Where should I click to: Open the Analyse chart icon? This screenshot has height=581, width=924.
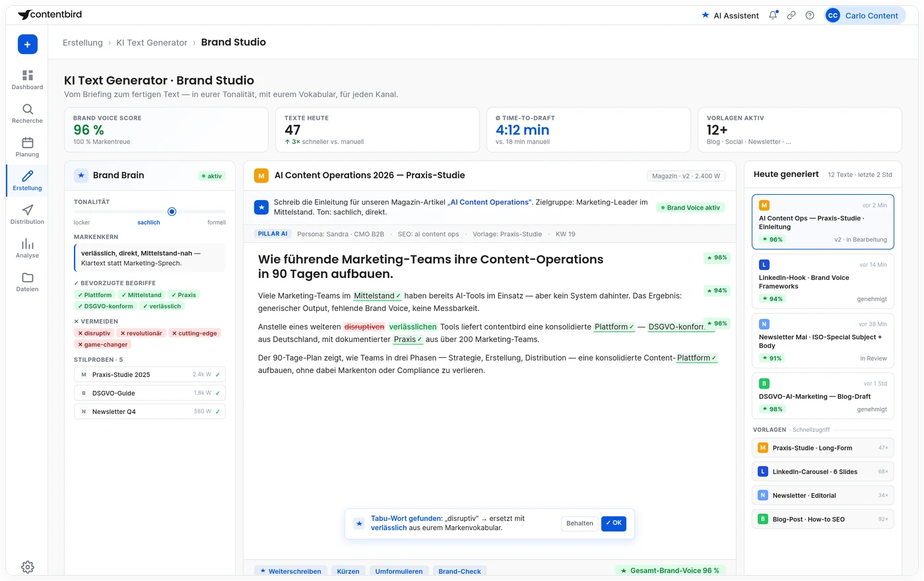click(x=27, y=244)
